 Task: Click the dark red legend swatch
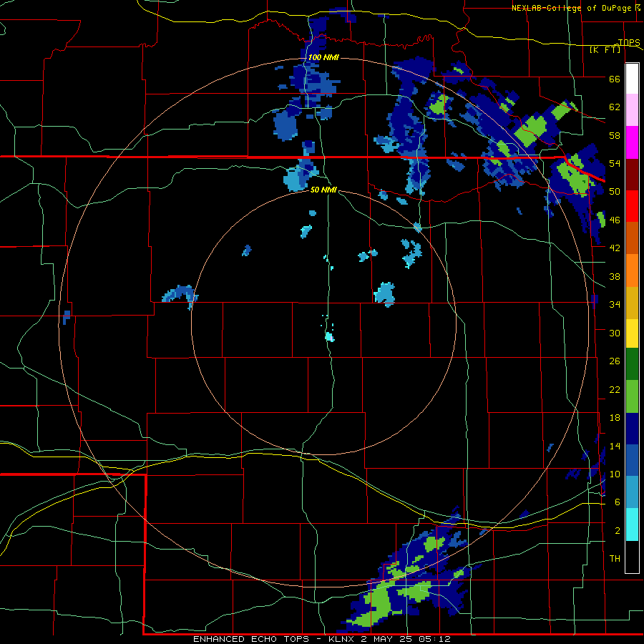click(632, 174)
